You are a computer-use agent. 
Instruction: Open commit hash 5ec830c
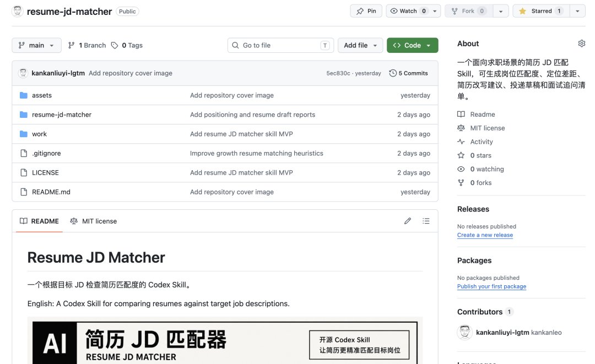pos(338,73)
